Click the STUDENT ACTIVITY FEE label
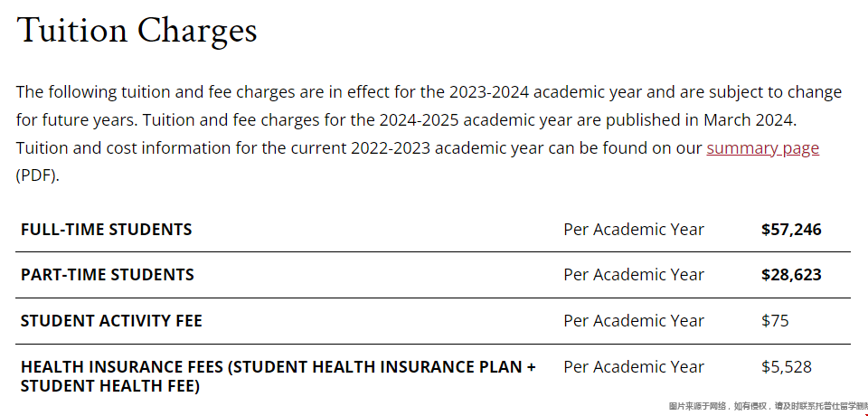Viewport: 868px width, 416px height. click(x=111, y=321)
